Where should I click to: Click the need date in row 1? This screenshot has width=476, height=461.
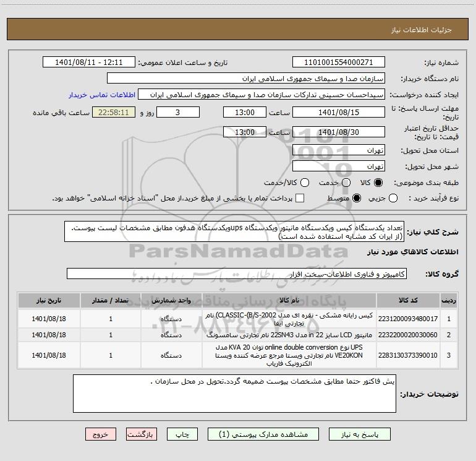[49, 319]
